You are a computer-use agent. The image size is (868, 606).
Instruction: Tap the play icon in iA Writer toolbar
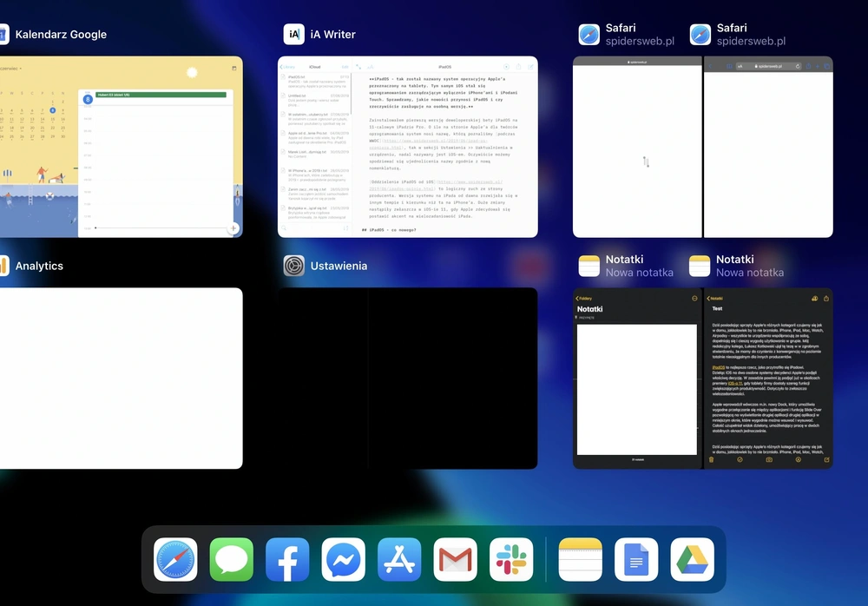tap(506, 67)
